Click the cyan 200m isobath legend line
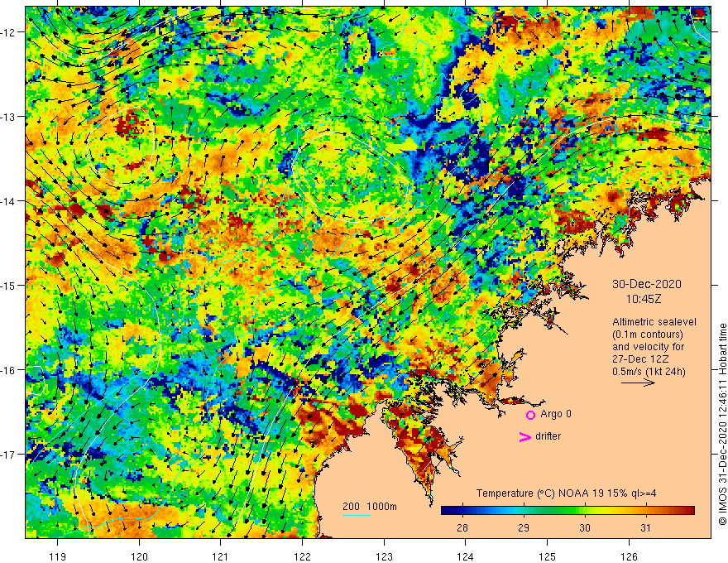The image size is (728, 563). coord(357,515)
